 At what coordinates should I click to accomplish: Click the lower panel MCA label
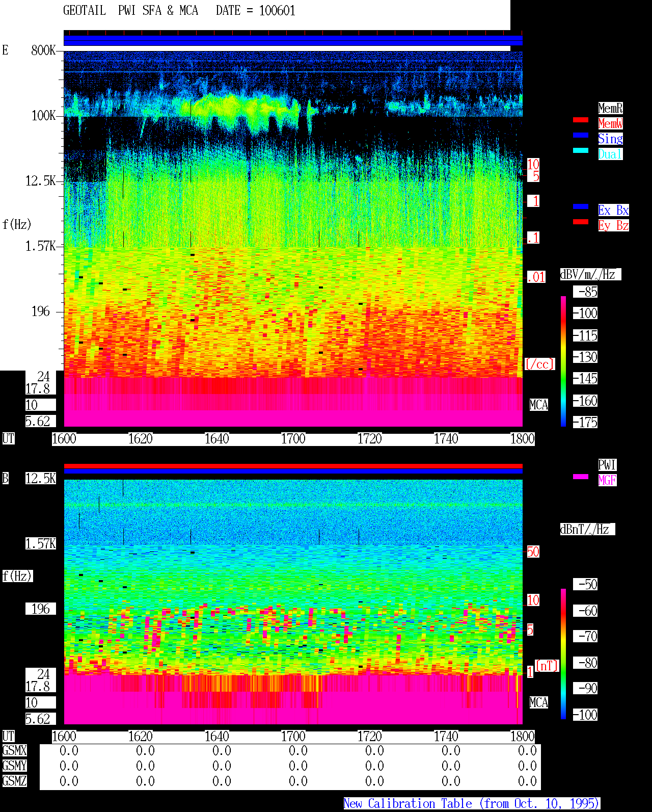[x=539, y=703]
